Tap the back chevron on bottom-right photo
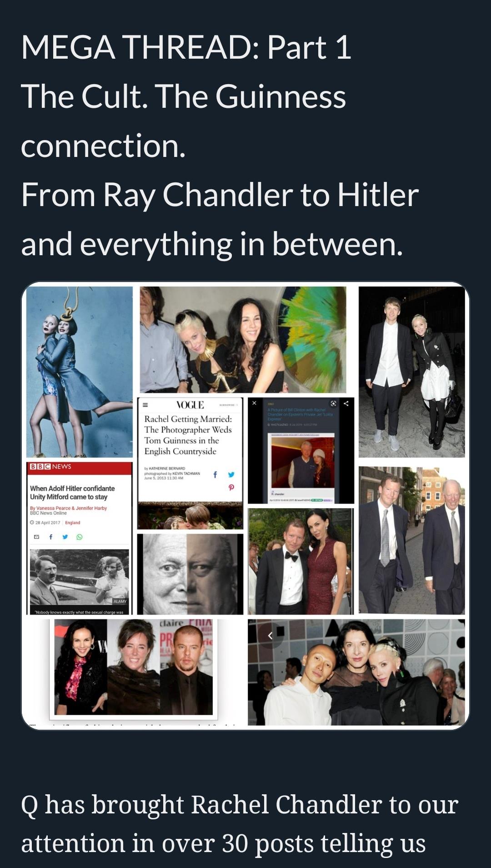This screenshot has width=491, height=868. pos(270,636)
